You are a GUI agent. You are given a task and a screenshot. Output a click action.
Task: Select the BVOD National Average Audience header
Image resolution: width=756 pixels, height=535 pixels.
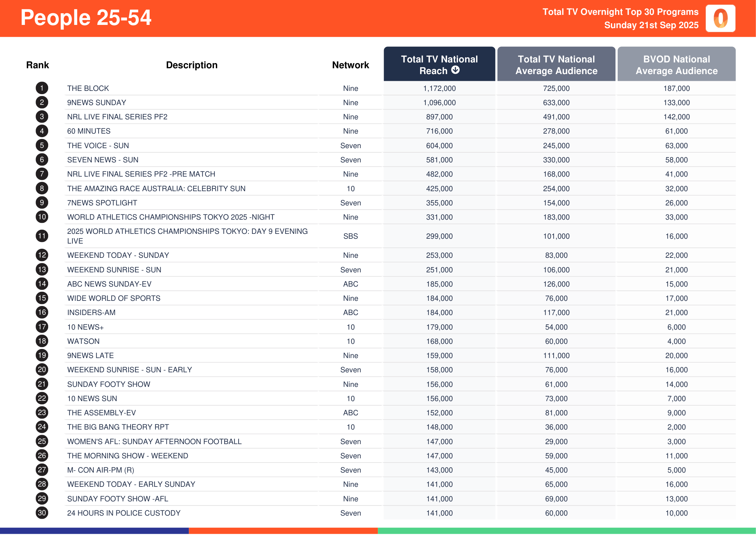(676, 64)
